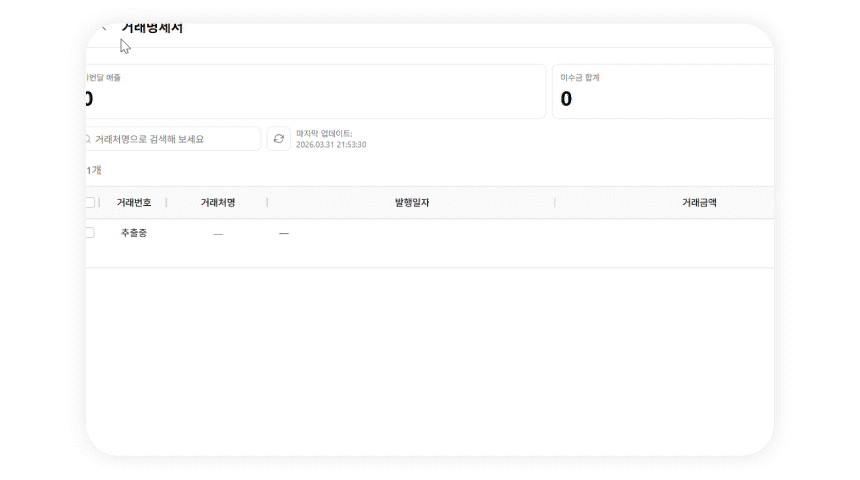This screenshot has width=860, height=480.
Task: Sort by the 거래번호 column header
Action: click(133, 203)
